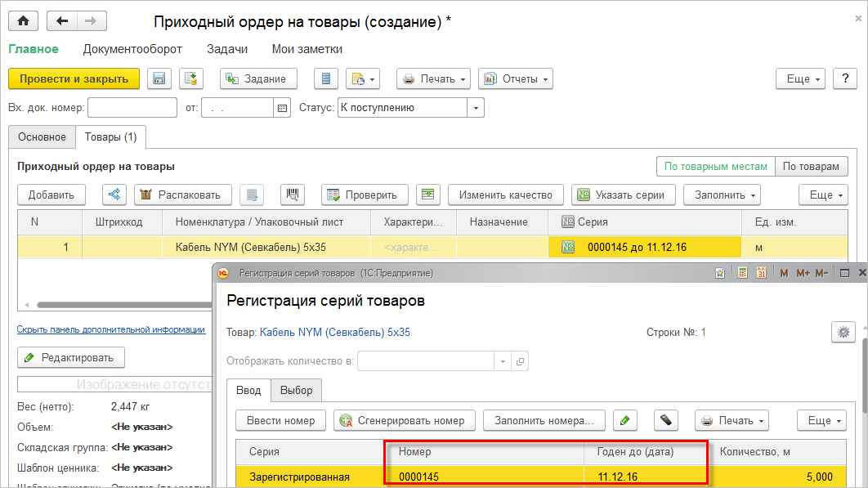Expand the Статус dropdown list
The height and width of the screenshot is (488, 868).
pyautogui.click(x=476, y=108)
